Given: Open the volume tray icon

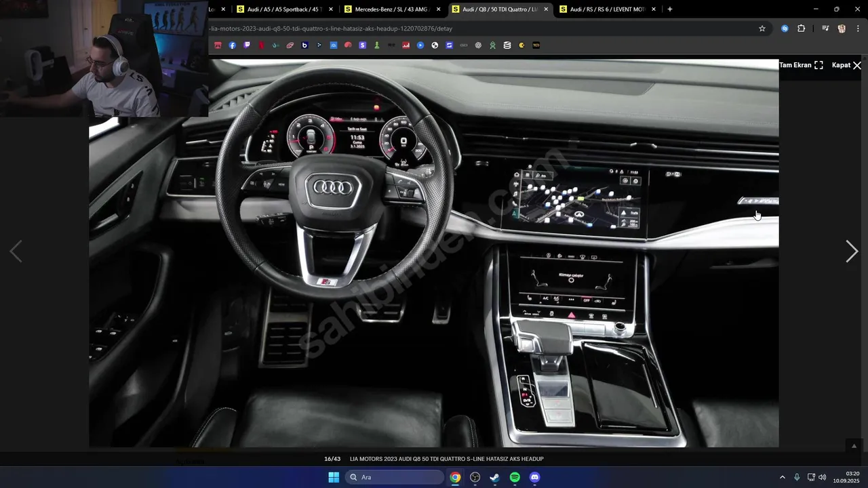Looking at the screenshot, I should pyautogui.click(x=823, y=477).
